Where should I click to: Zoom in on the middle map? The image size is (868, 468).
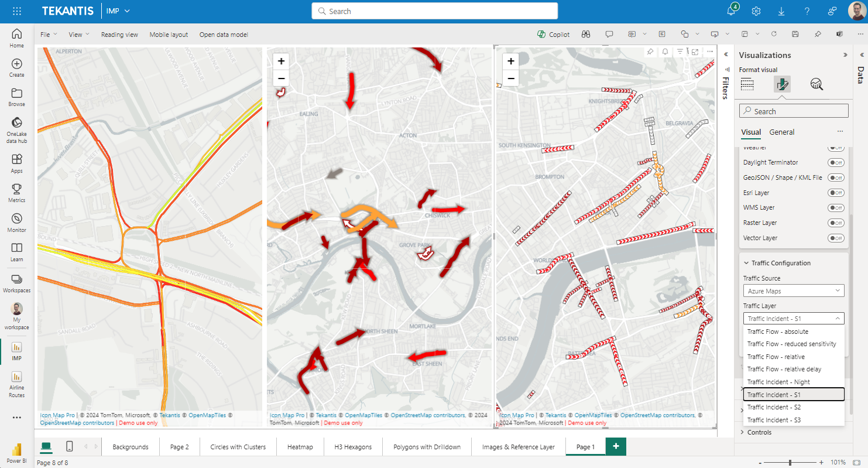point(281,60)
